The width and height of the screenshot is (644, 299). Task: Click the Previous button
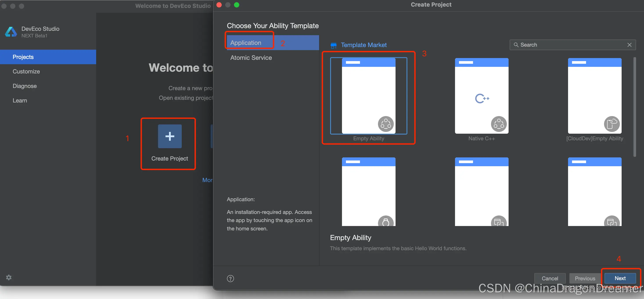point(585,278)
